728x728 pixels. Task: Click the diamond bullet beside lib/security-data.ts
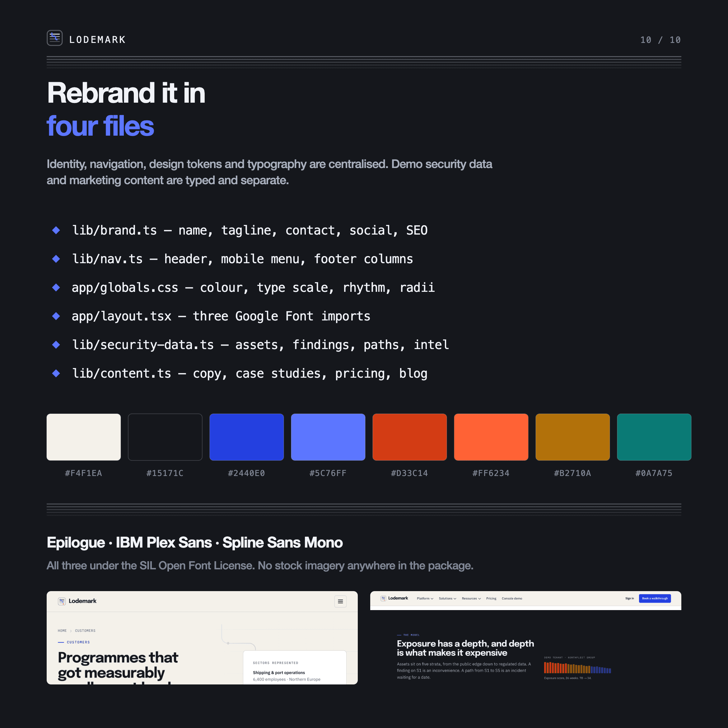(56, 345)
